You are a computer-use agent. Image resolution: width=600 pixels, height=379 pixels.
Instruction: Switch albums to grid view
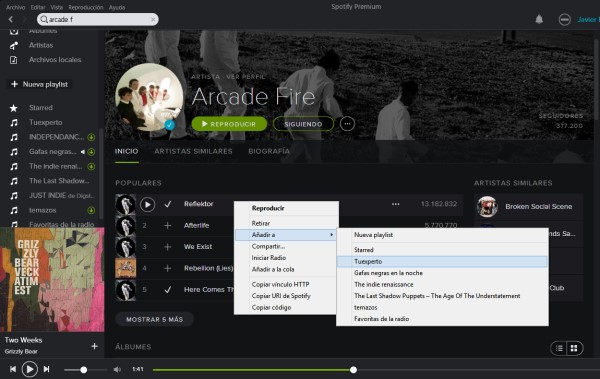coord(574,348)
